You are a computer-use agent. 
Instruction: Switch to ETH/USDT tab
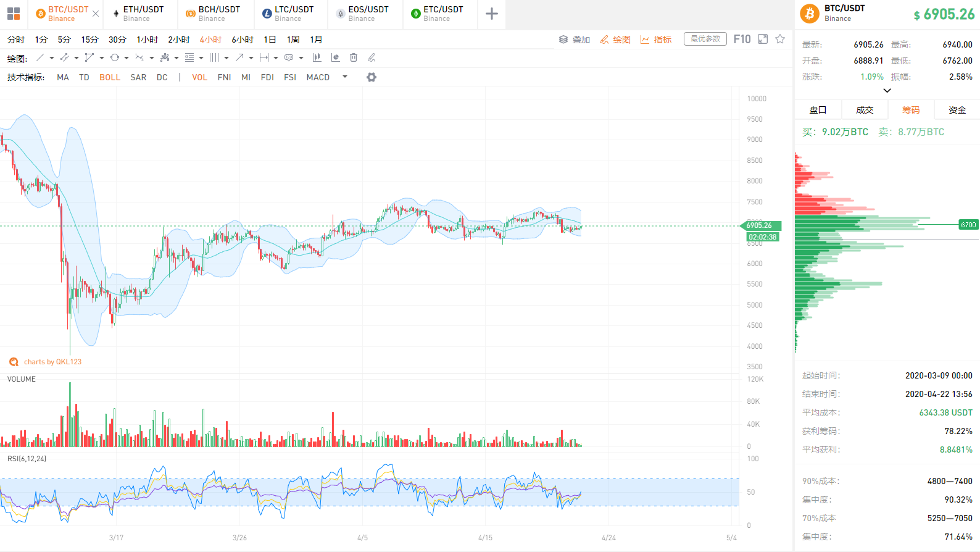coord(139,14)
